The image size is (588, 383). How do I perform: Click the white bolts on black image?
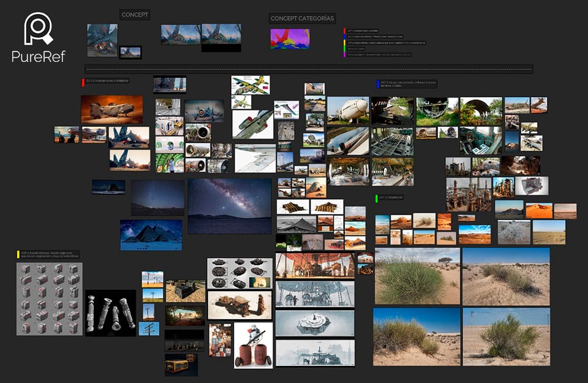coord(111,313)
